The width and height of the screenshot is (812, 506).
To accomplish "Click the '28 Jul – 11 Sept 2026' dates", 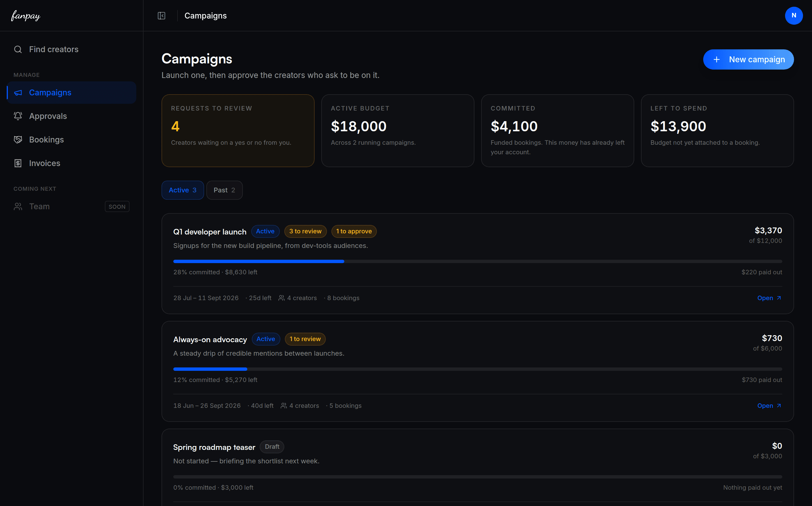I will point(206,298).
